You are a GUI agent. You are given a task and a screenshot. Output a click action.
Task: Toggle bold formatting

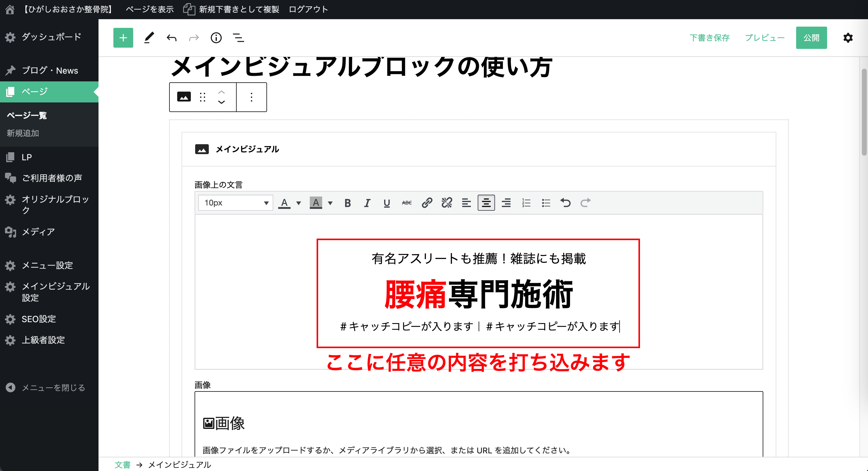(347, 203)
